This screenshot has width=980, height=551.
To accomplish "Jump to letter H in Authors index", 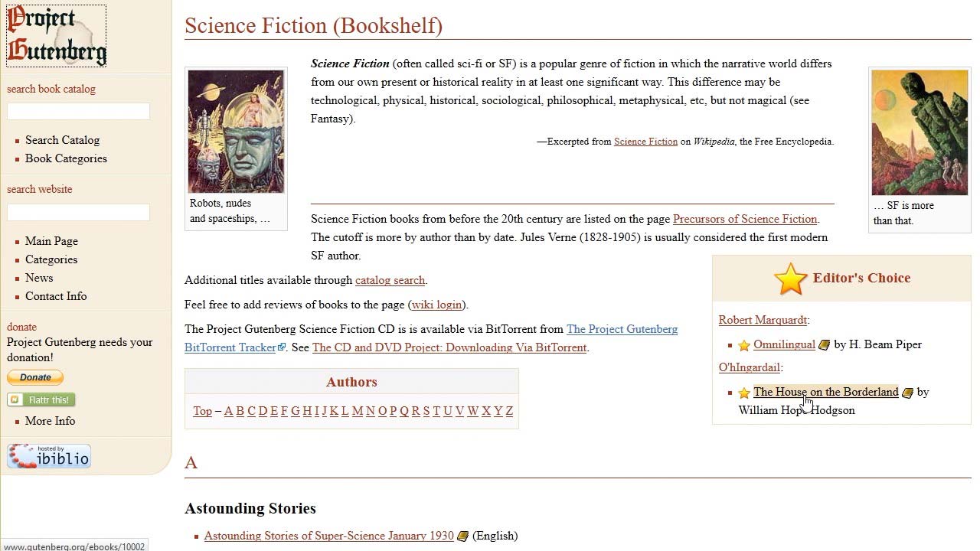I will coord(307,411).
